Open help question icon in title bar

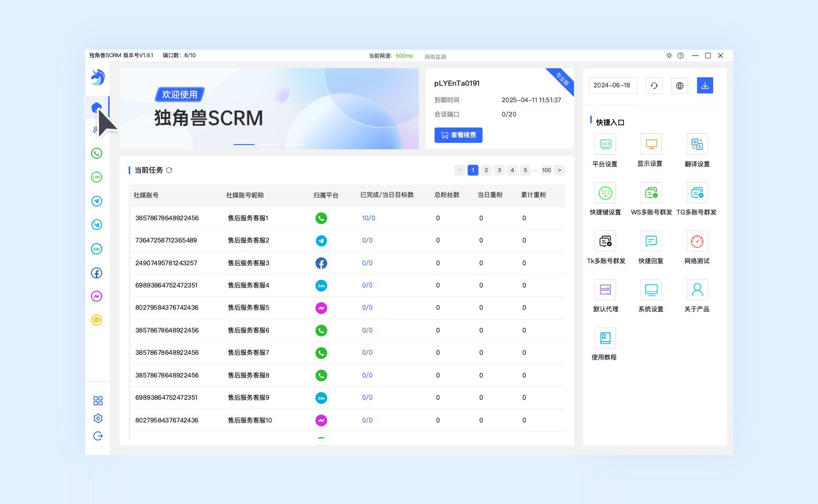click(681, 56)
